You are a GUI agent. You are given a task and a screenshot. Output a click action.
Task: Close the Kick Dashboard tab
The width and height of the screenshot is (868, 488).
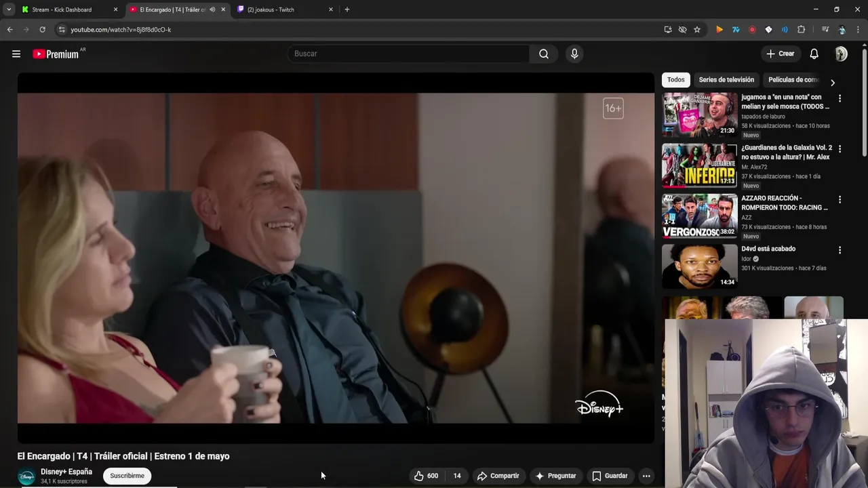pyautogui.click(x=115, y=9)
